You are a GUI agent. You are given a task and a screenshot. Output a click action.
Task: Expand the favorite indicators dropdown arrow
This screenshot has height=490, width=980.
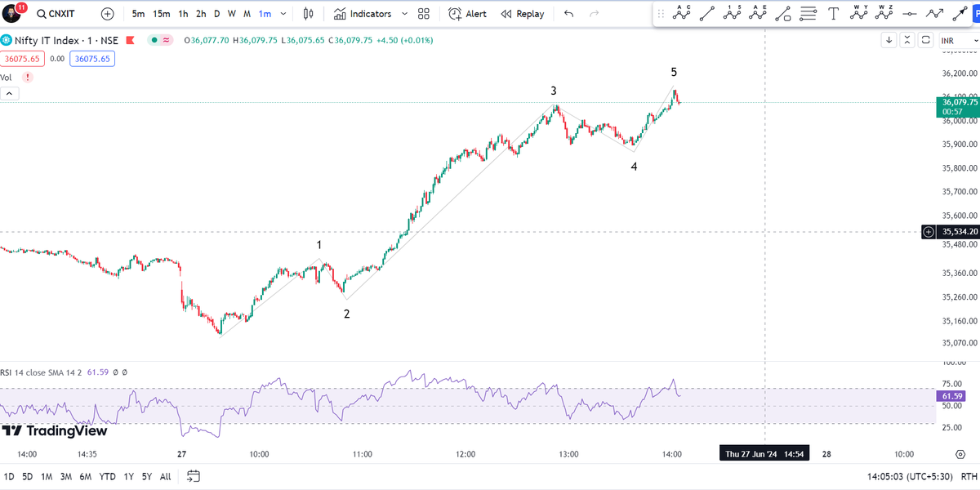[x=404, y=14]
